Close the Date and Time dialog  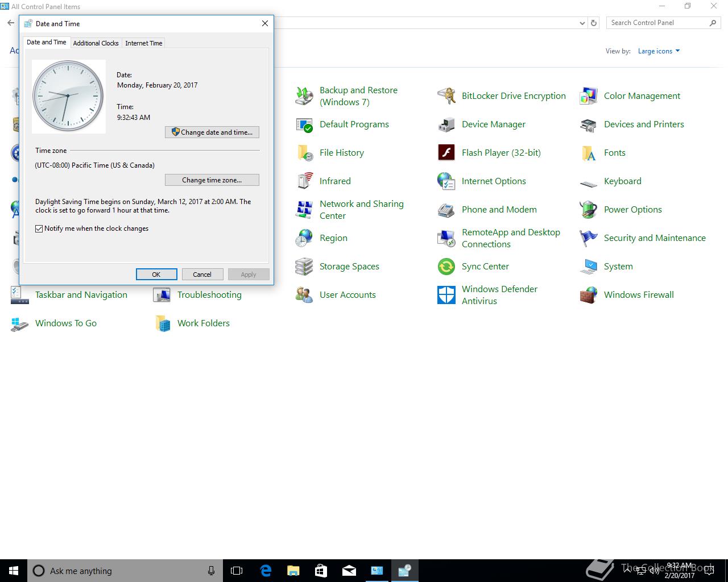tap(265, 23)
